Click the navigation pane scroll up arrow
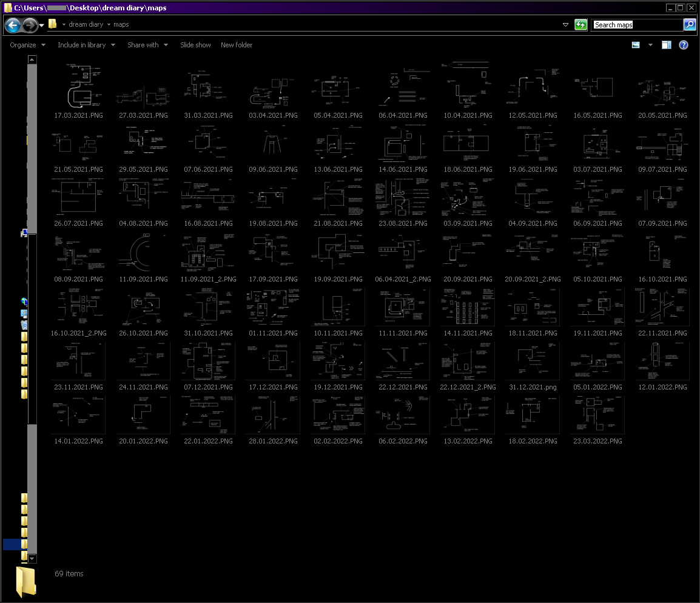This screenshot has height=603, width=700. click(32, 59)
